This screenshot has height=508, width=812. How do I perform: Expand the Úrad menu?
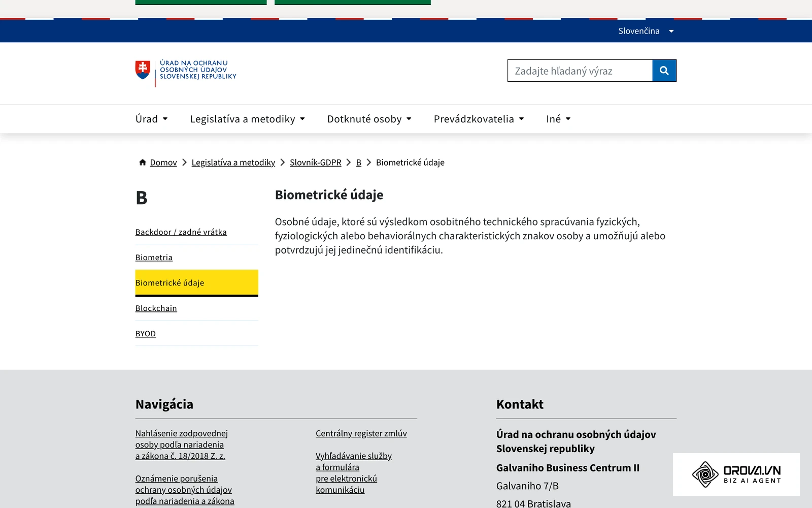coord(152,119)
